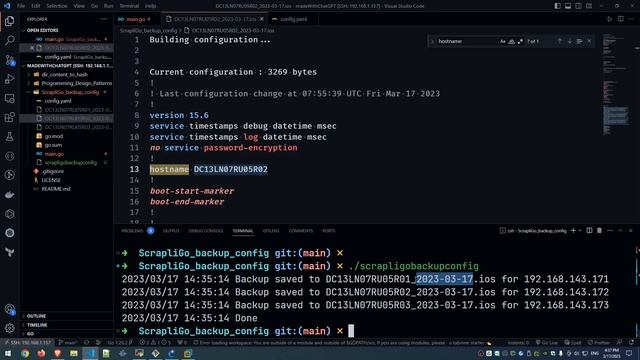
Task: Open the Docker whale view
Action: click(10, 195)
